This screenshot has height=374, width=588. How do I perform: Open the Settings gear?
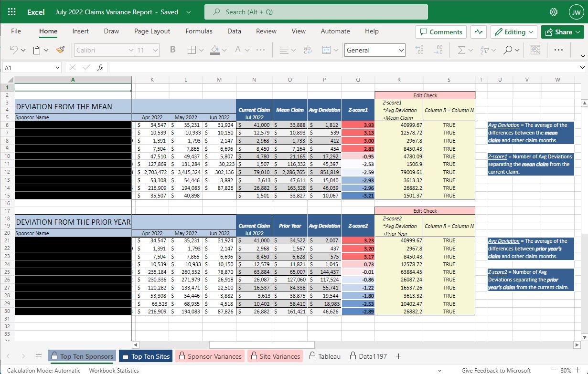click(x=553, y=12)
